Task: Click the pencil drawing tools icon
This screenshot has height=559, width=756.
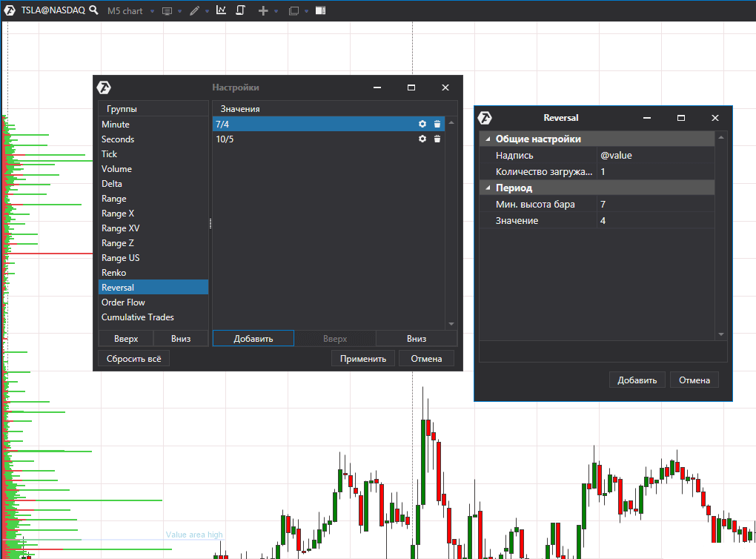Action: pos(194,11)
